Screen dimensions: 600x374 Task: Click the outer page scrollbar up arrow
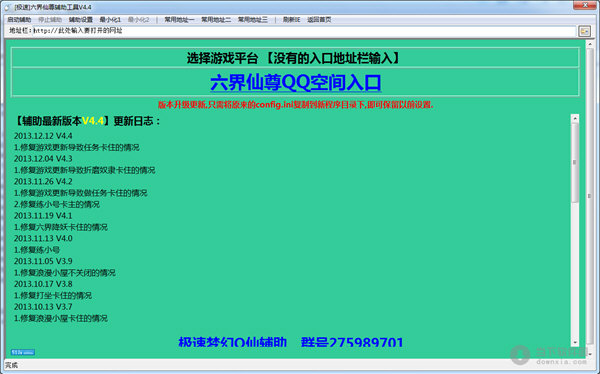click(590, 44)
